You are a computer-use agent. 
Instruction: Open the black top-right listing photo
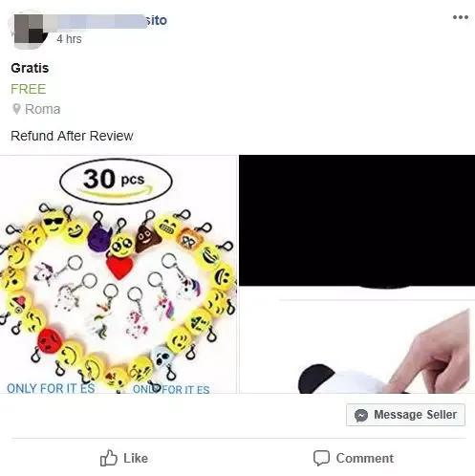pyautogui.click(x=356, y=221)
